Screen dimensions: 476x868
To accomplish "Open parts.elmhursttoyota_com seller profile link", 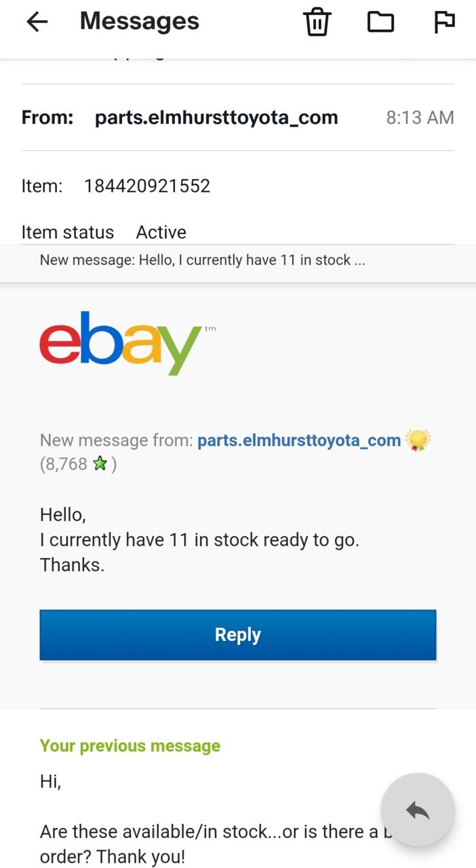I will 299,440.
